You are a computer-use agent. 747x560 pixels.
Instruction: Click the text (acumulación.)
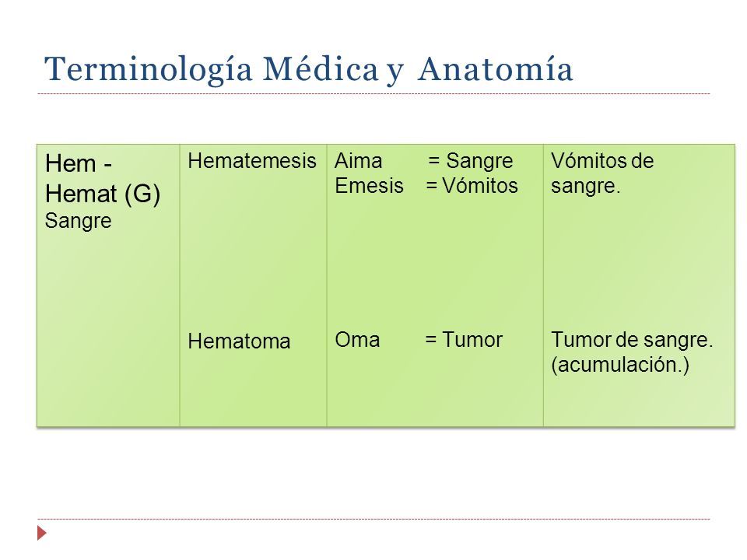(x=620, y=365)
